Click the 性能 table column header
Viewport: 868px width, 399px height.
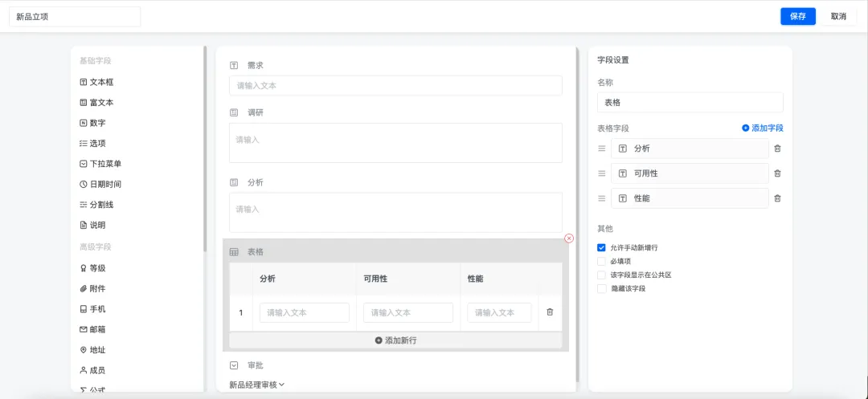tap(476, 279)
